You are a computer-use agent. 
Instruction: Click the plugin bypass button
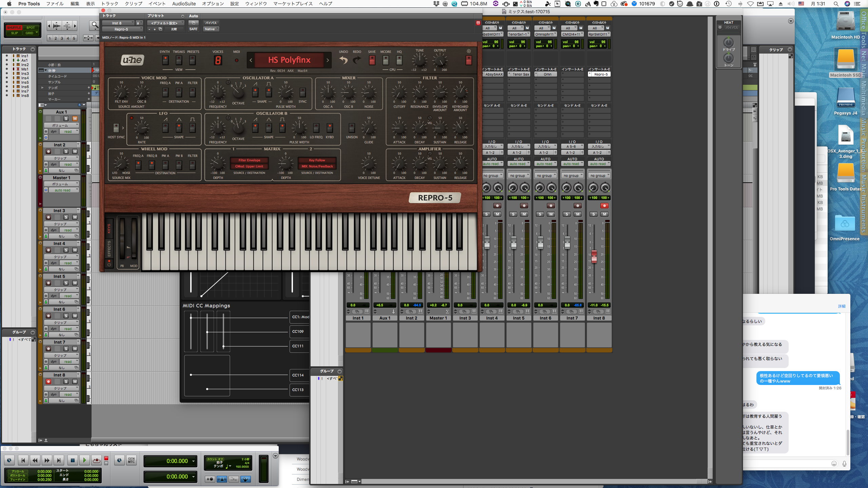click(211, 23)
